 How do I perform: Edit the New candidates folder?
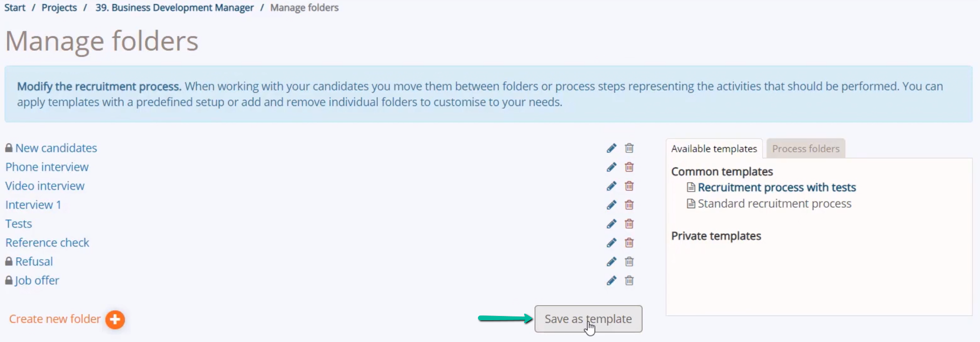[611, 148]
